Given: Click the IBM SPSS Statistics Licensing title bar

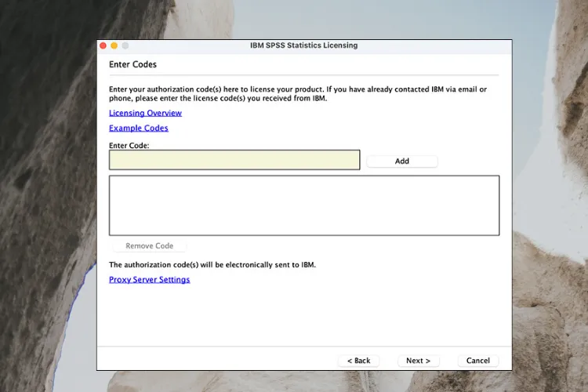Looking at the screenshot, I should 303,45.
